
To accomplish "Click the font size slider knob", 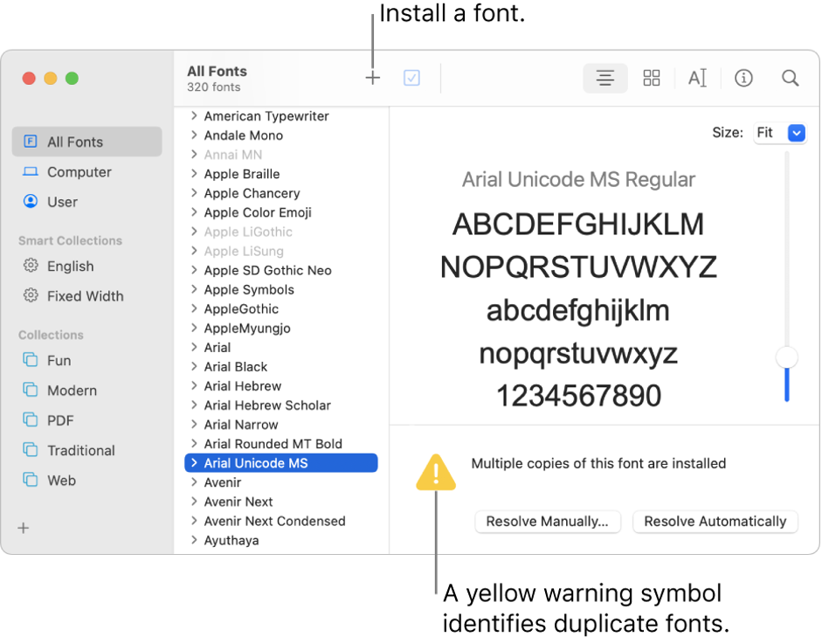I will click(x=787, y=357).
